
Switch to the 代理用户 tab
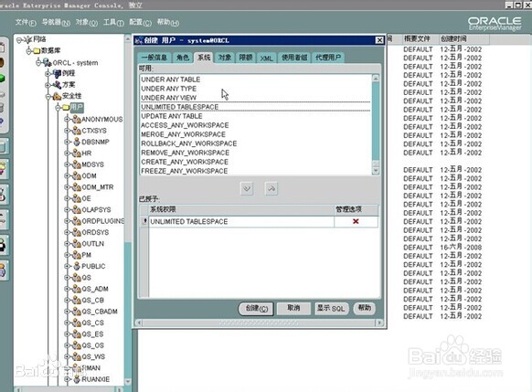pyautogui.click(x=328, y=58)
